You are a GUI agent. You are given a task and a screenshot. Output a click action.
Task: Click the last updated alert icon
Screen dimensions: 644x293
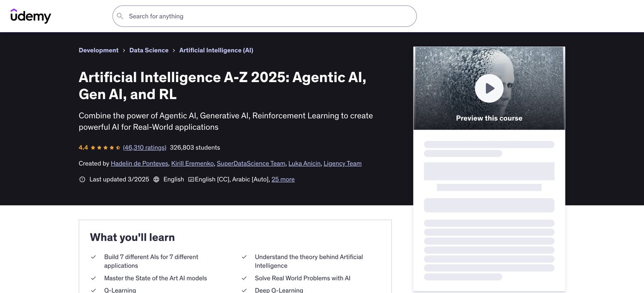pos(83,179)
